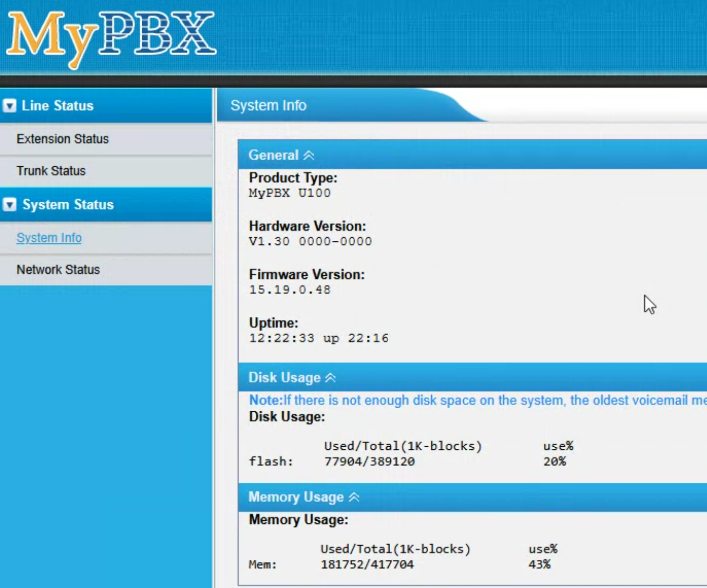707x588 pixels.
Task: Click the arrow icon beside System Status
Action: (9, 204)
